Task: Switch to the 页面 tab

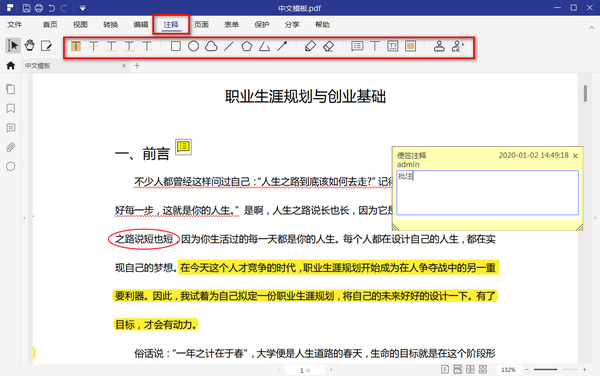Action: pos(201,24)
